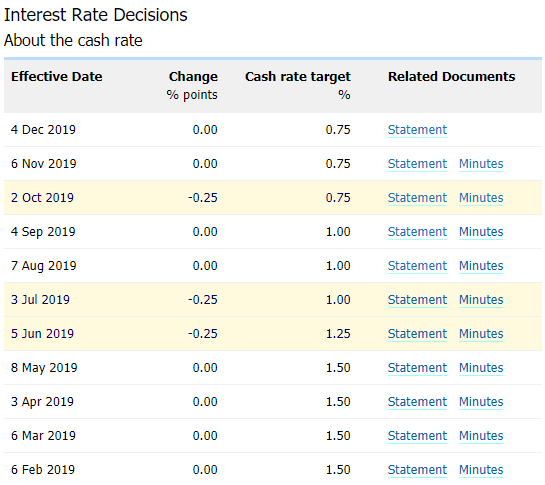The image size is (545, 485).
Task: Click the 1.00 target in 4 Sep row
Action: coord(338,232)
